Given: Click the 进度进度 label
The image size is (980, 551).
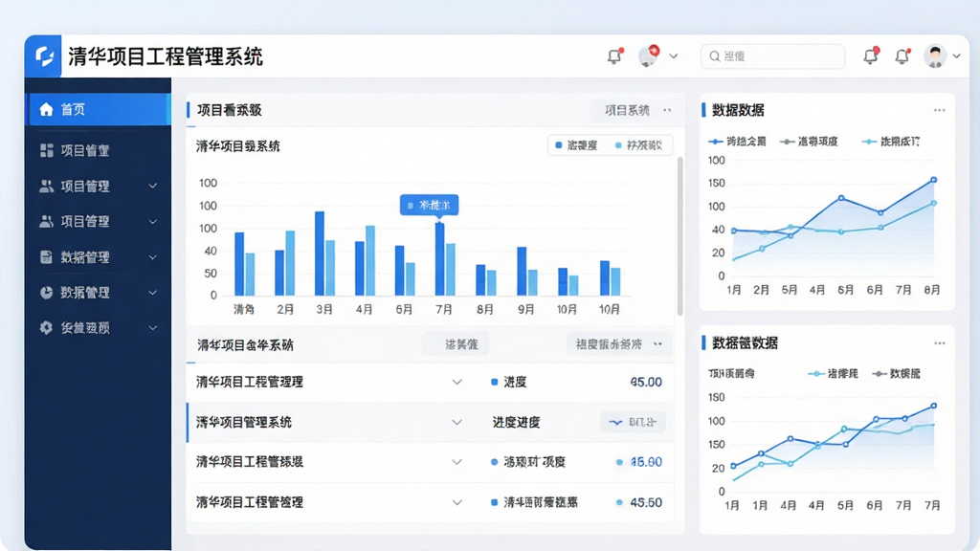Looking at the screenshot, I should tap(516, 422).
